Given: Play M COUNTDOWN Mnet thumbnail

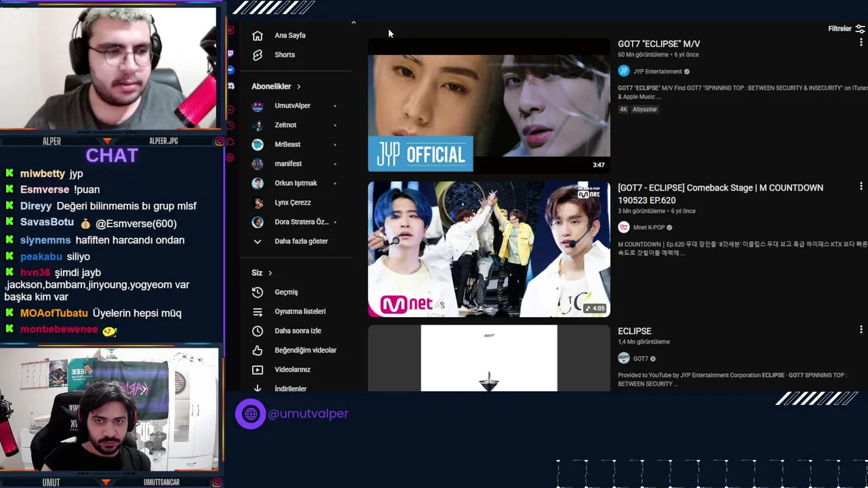Looking at the screenshot, I should pyautogui.click(x=489, y=249).
